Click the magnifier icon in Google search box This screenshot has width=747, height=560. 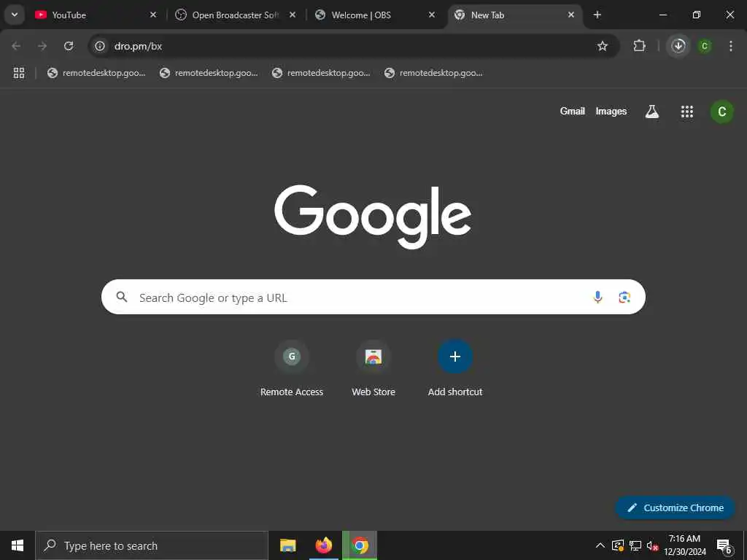coord(122,297)
